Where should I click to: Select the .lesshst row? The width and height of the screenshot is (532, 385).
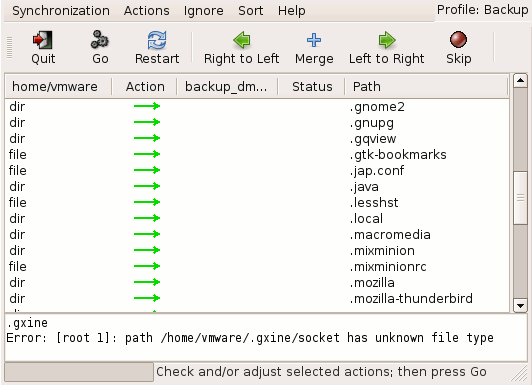coord(257,202)
